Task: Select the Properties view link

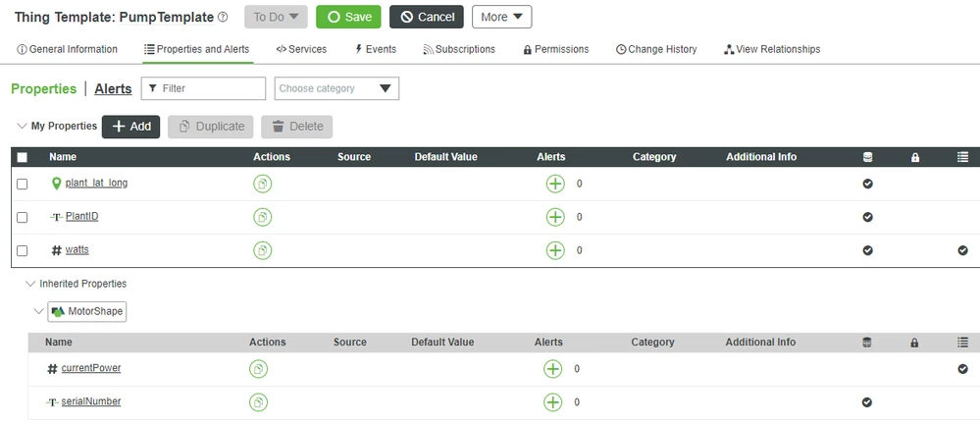Action: (44, 88)
